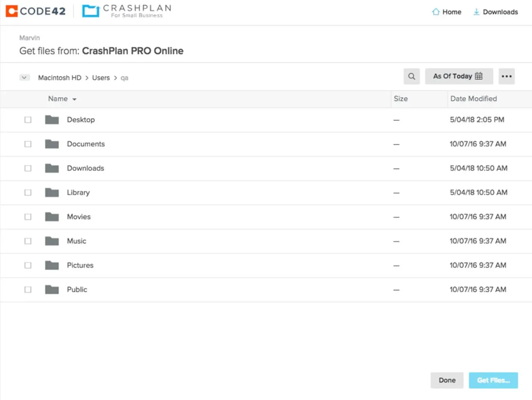Click the Movies folder icon
Viewport: 532px width, 400px height.
[x=52, y=217]
